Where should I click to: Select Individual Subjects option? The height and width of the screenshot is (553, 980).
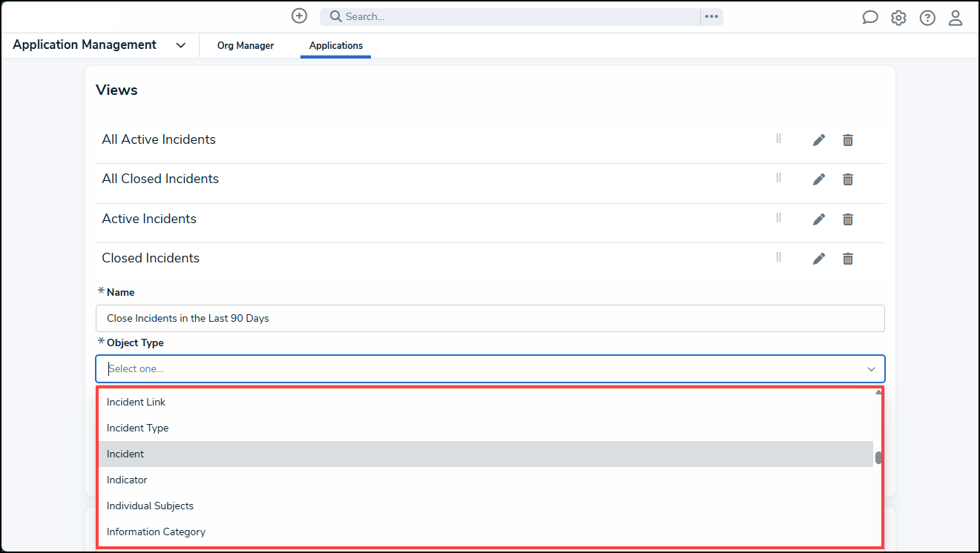[486, 506]
